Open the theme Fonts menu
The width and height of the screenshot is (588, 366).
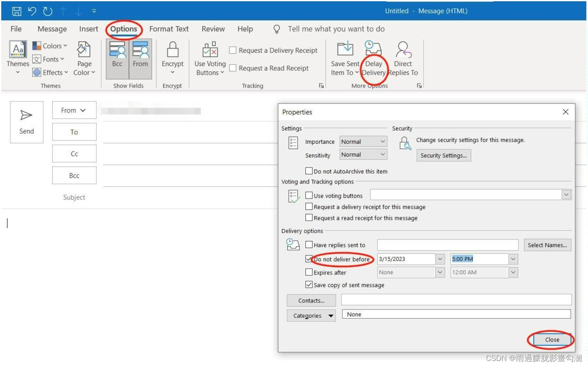[x=49, y=59]
